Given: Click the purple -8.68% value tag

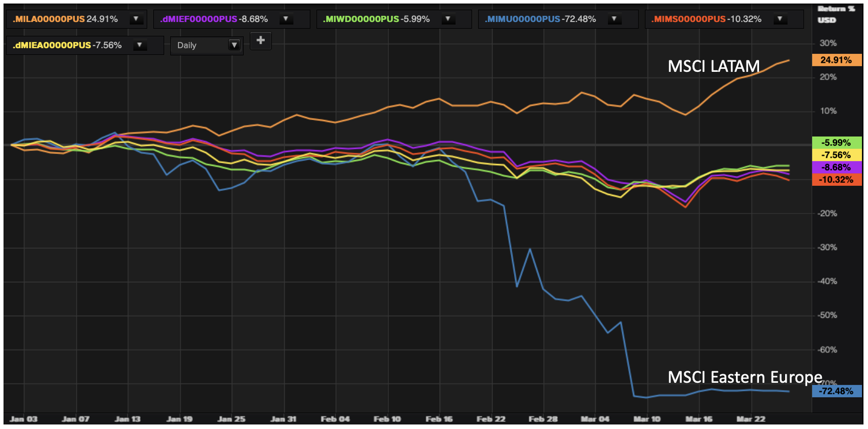Looking at the screenshot, I should 837,167.
